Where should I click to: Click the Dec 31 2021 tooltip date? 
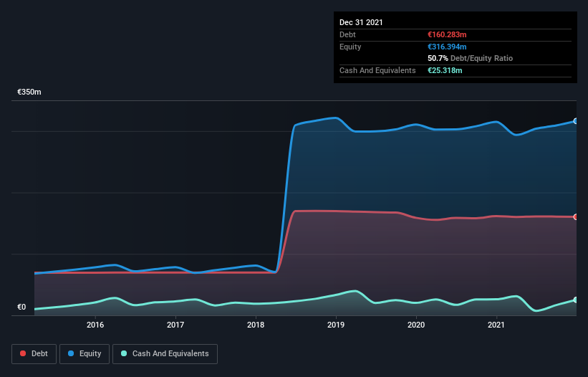pyautogui.click(x=361, y=22)
